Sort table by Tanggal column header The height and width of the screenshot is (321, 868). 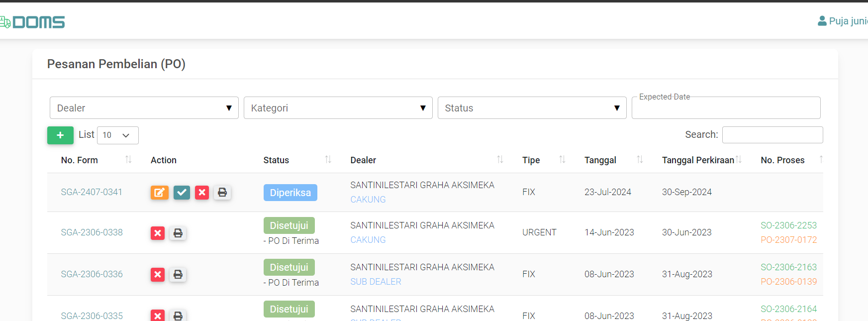point(600,160)
